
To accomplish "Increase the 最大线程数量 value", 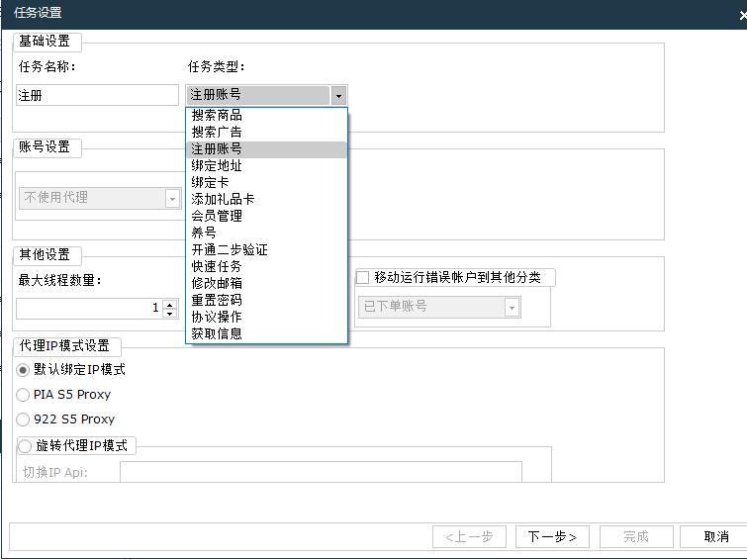I will click(170, 304).
